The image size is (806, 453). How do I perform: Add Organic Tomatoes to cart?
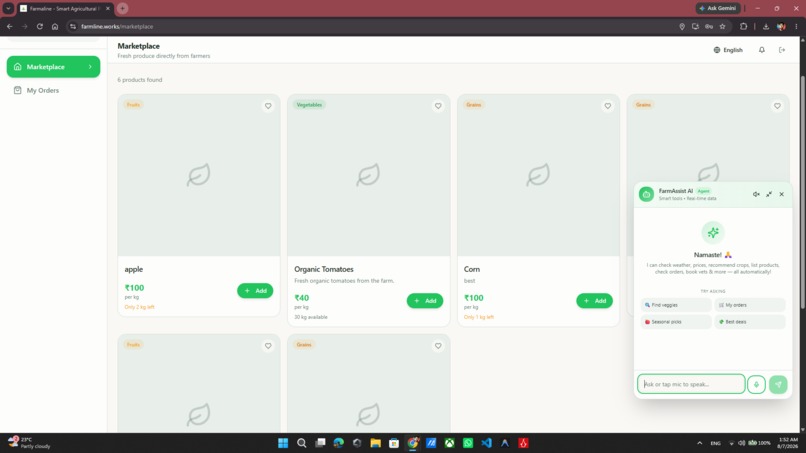(x=425, y=301)
